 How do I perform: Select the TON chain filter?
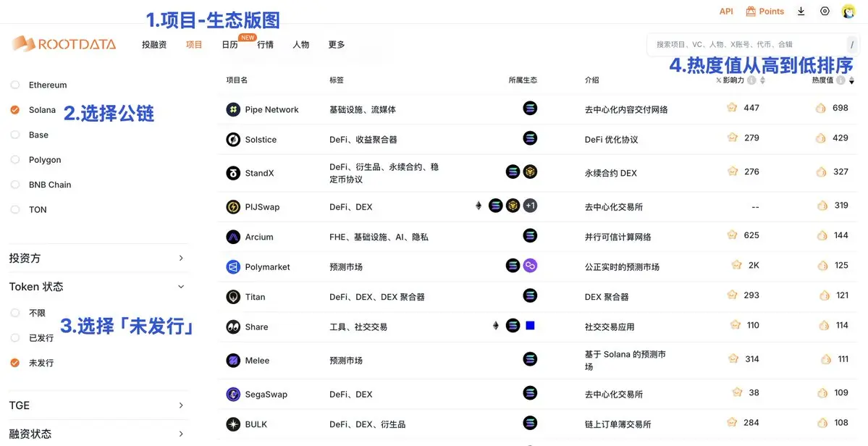pos(15,209)
